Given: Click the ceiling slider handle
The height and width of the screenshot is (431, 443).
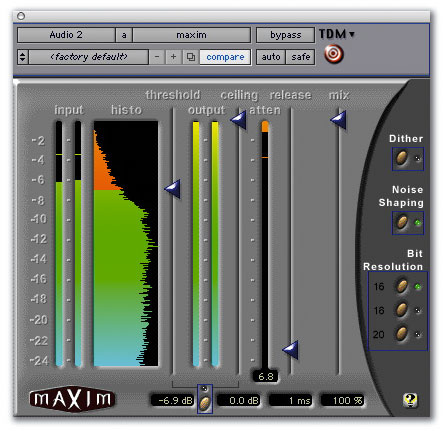Looking at the screenshot, I should (239, 120).
